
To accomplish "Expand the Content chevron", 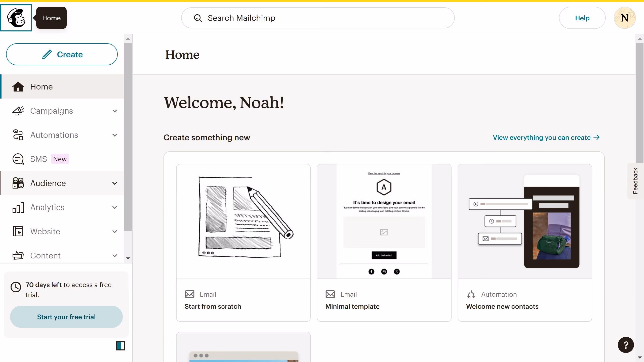I will click(x=115, y=256).
